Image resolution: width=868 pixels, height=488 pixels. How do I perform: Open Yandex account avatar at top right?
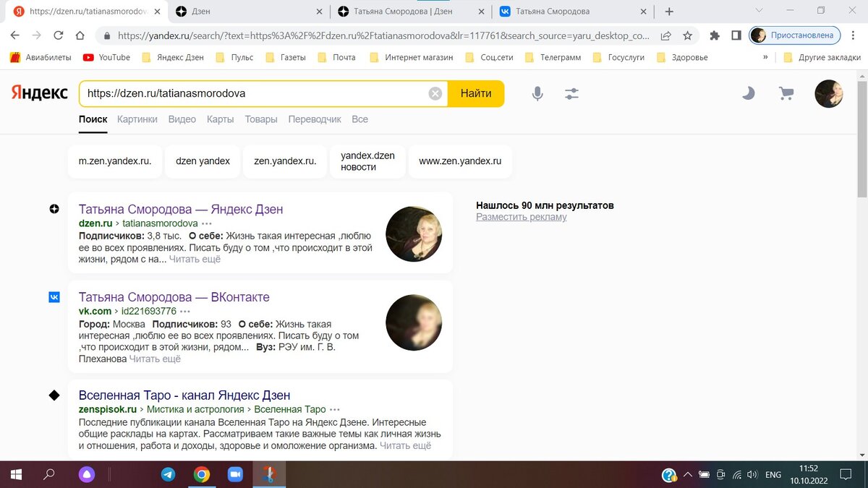click(829, 93)
